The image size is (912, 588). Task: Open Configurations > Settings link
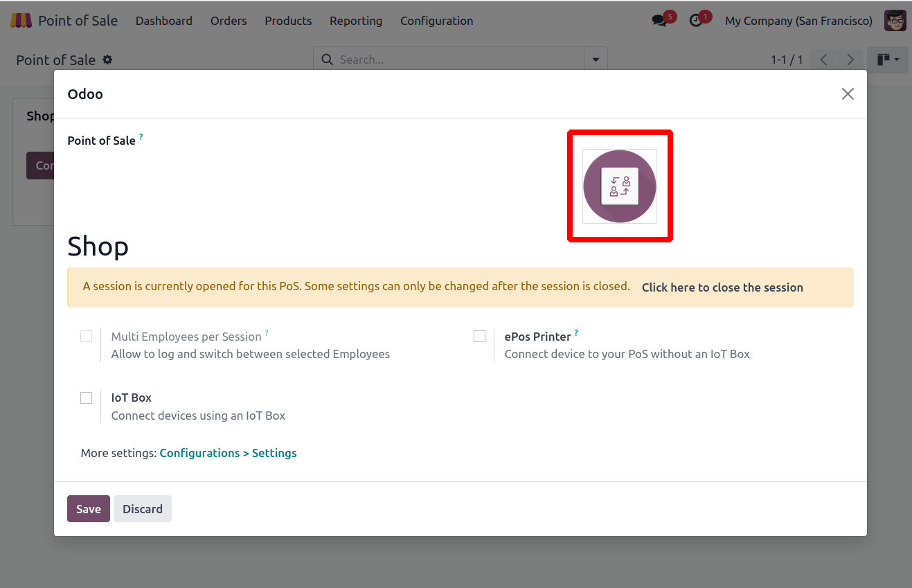tap(228, 453)
